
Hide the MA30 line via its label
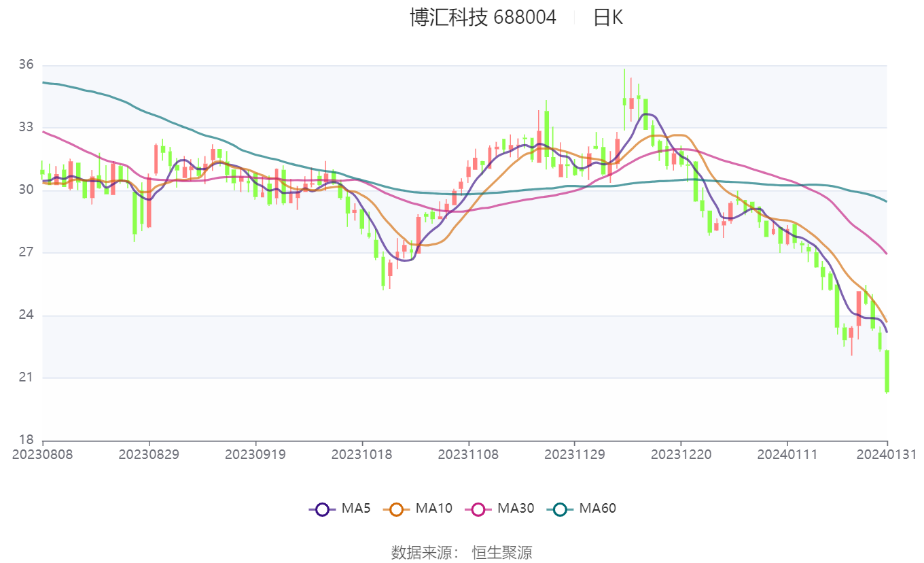pyautogui.click(x=516, y=508)
